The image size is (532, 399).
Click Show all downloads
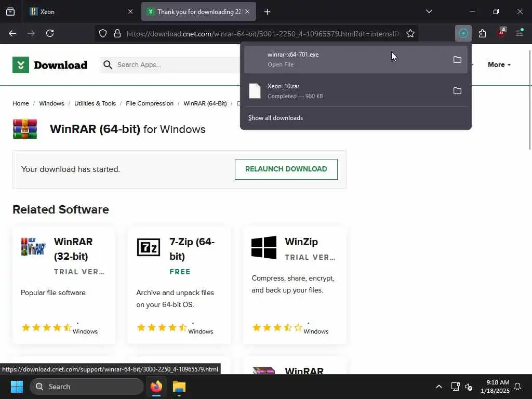275,118
